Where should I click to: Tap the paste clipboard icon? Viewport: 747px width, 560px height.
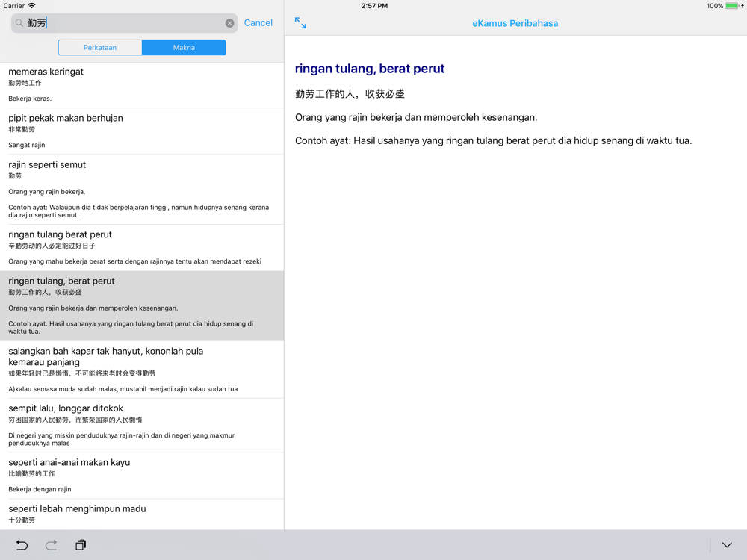tap(81, 545)
